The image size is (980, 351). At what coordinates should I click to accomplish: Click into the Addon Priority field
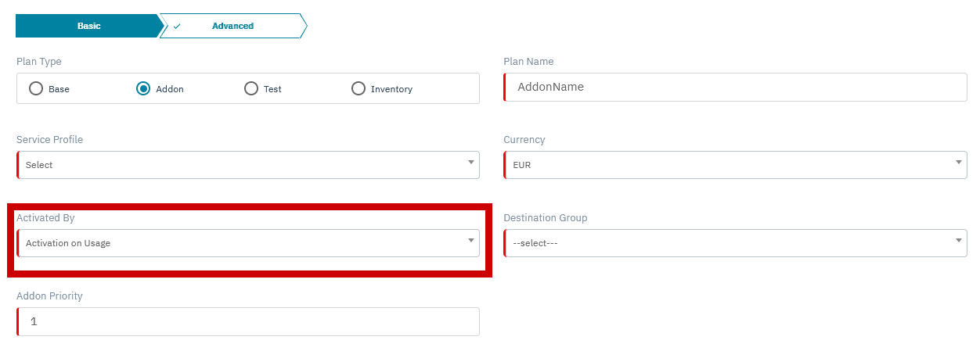click(x=247, y=321)
